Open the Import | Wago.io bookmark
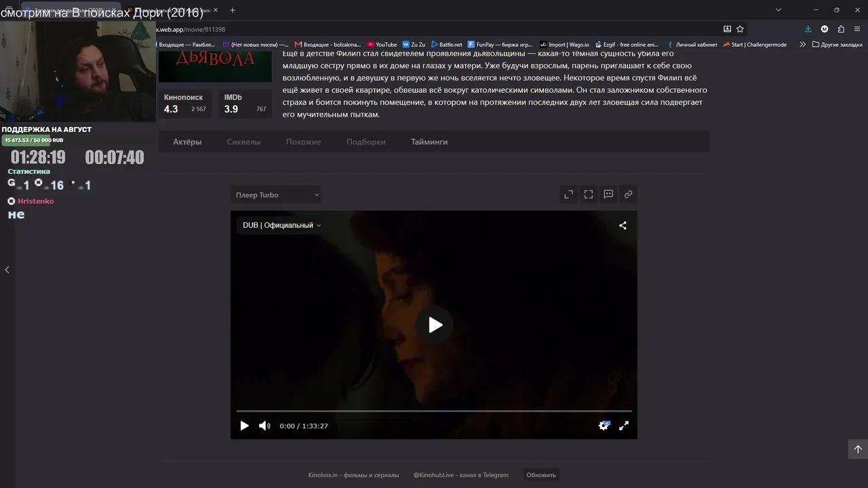The height and width of the screenshot is (488, 868). pyautogui.click(x=564, y=45)
